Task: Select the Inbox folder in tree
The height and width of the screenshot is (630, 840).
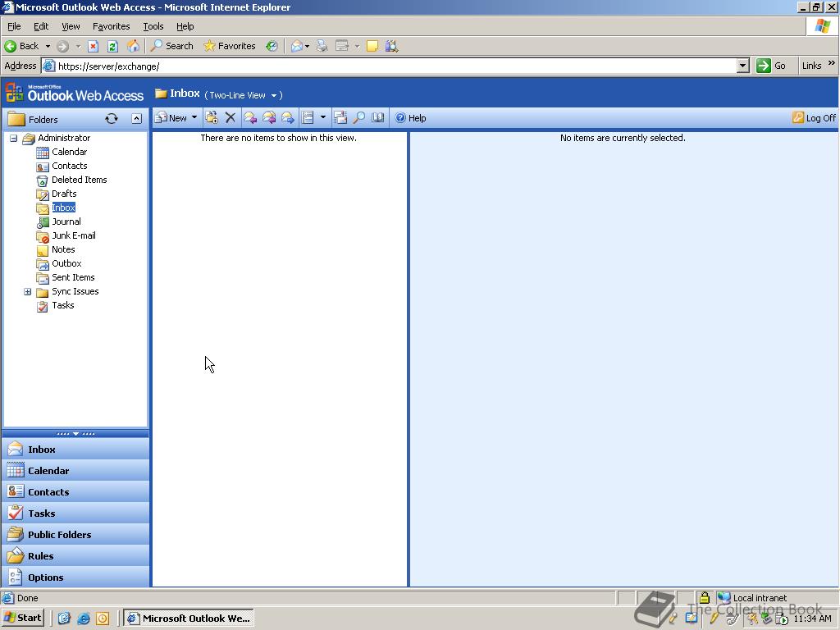Action: (x=63, y=208)
